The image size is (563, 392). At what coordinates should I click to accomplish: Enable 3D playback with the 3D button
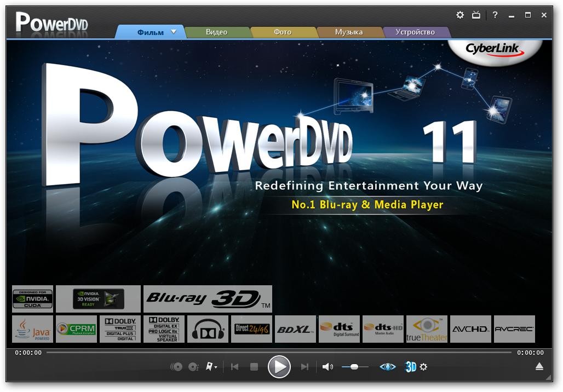pyautogui.click(x=410, y=367)
